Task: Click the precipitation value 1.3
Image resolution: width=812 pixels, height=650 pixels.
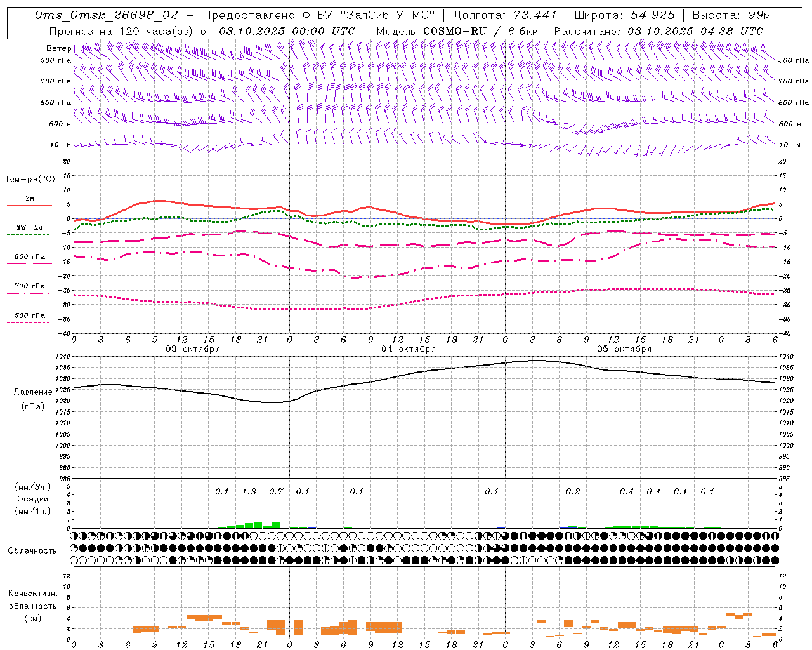Action: (x=249, y=491)
